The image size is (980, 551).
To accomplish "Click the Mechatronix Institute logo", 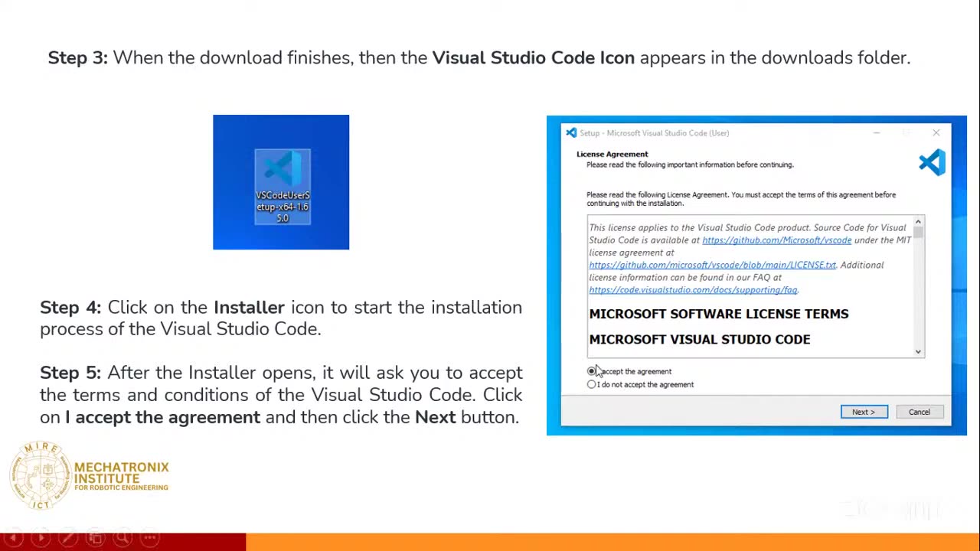I will click(x=89, y=476).
